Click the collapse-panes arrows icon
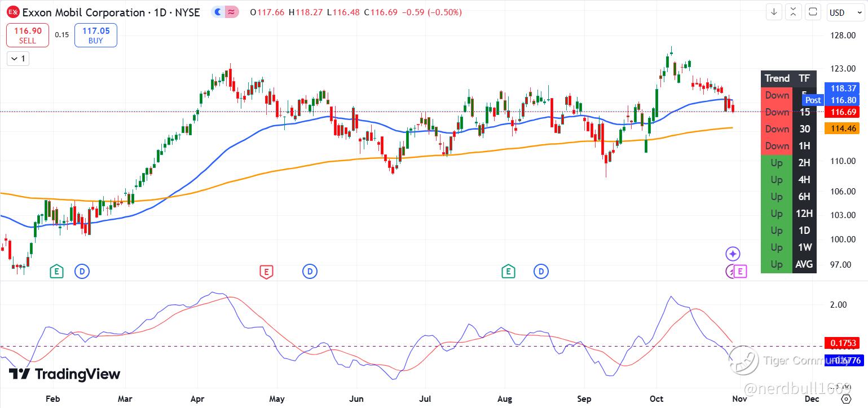Image resolution: width=868 pixels, height=408 pixels. click(x=793, y=12)
